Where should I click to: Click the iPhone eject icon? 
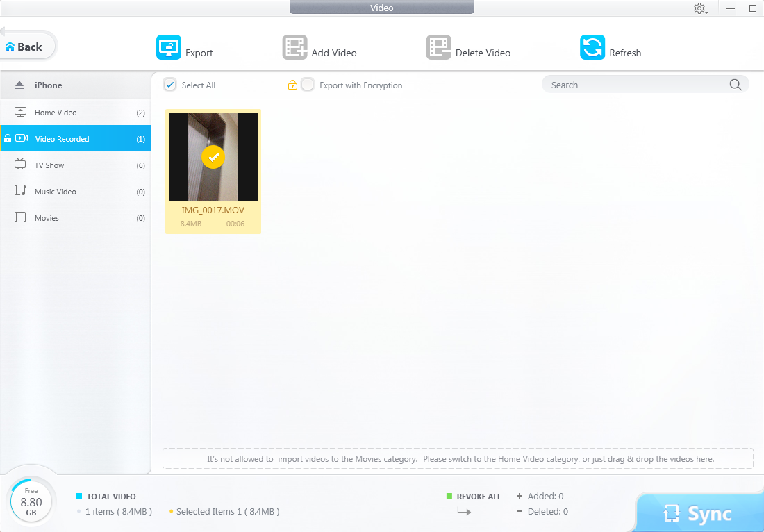point(19,85)
